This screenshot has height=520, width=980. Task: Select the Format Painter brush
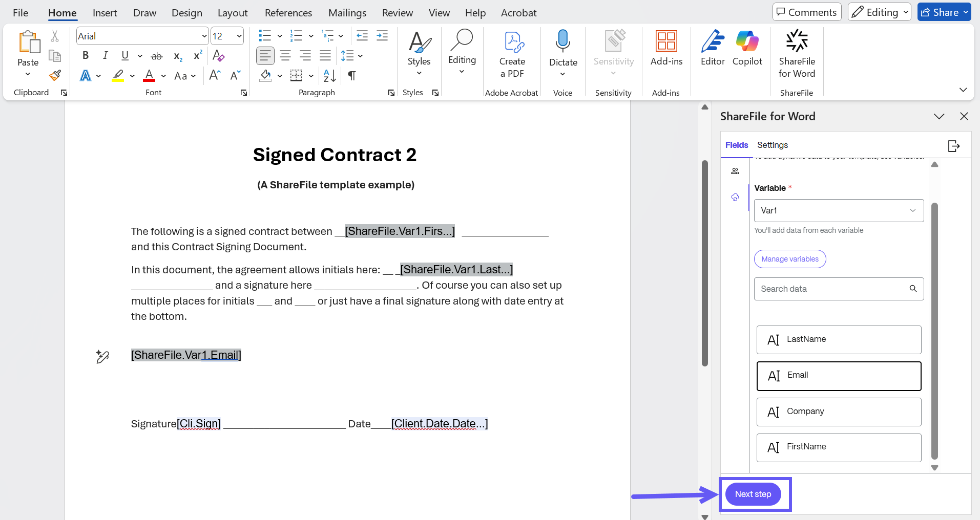pyautogui.click(x=55, y=76)
